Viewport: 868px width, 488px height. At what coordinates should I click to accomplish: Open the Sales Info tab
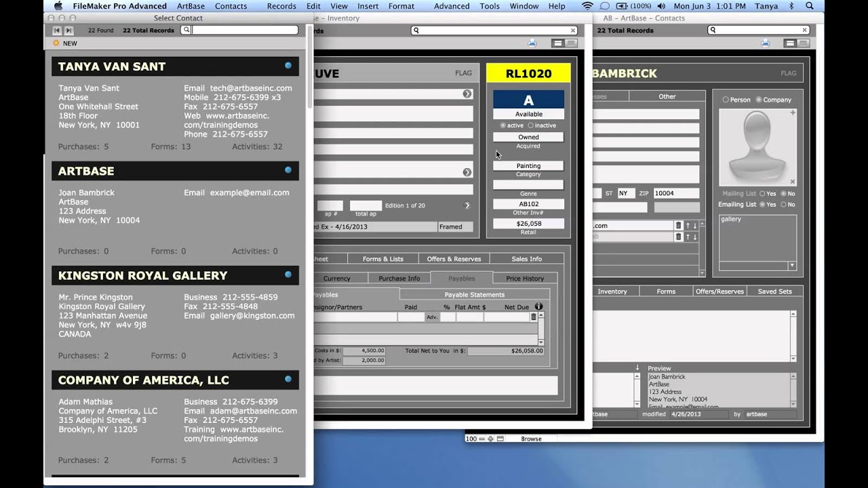[x=527, y=258]
